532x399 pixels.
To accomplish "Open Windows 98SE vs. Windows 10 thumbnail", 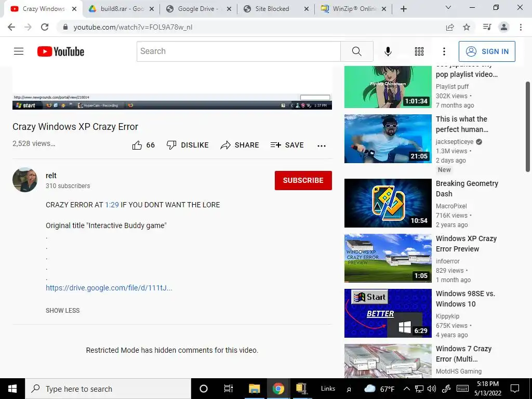I will click(x=388, y=313).
